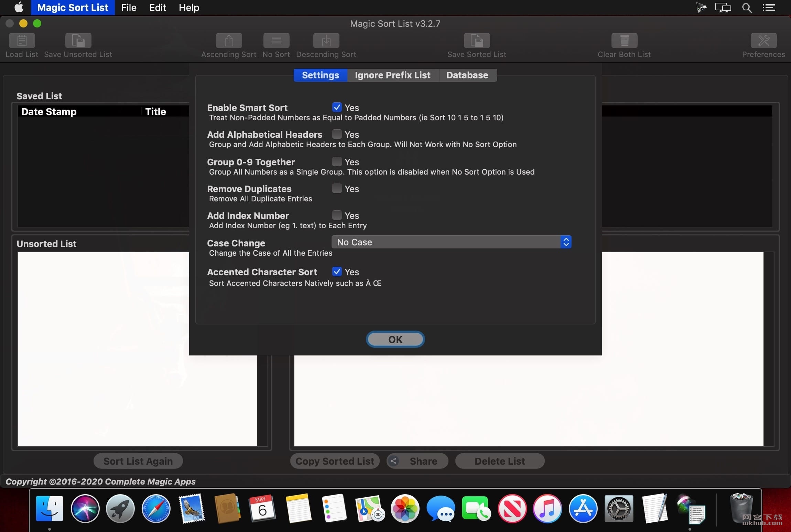Open Trash in the Dock
This screenshot has height=532, width=791.
pyautogui.click(x=741, y=508)
